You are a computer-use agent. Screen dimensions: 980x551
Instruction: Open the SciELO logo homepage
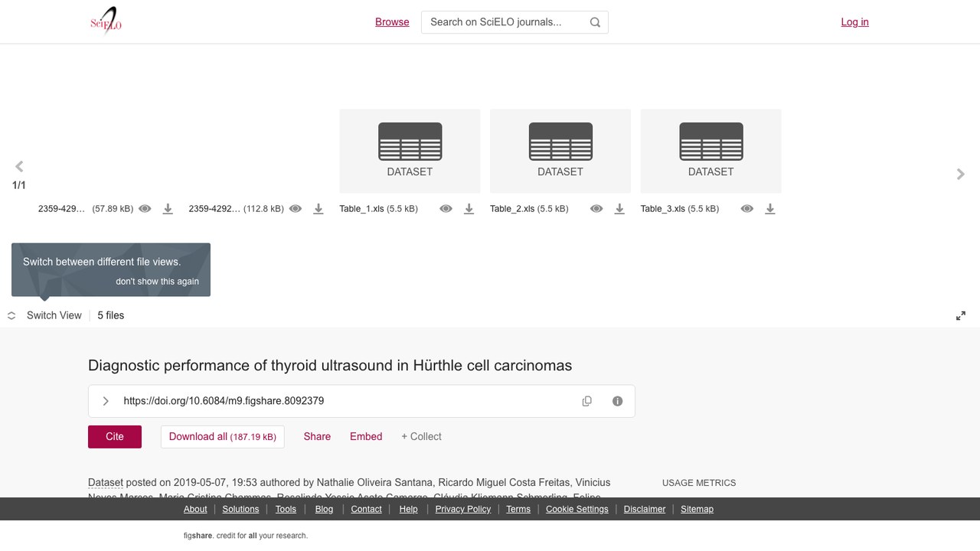tap(106, 21)
